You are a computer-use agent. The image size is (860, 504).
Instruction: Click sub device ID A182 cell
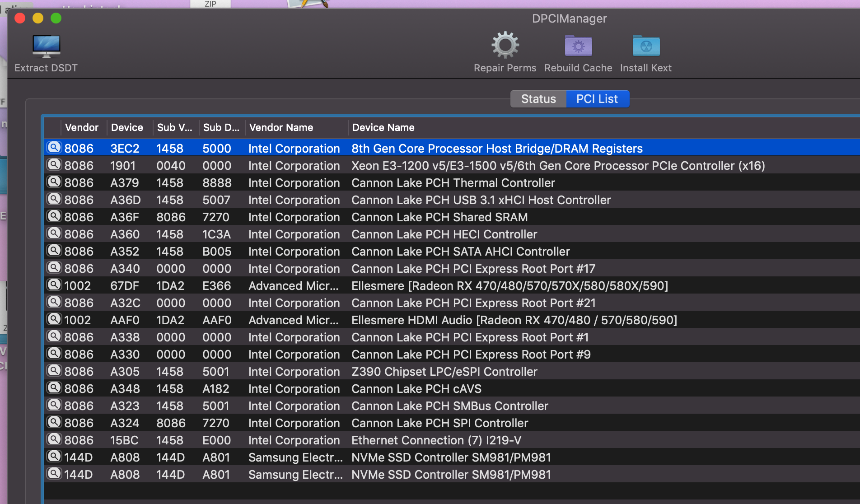(x=216, y=389)
